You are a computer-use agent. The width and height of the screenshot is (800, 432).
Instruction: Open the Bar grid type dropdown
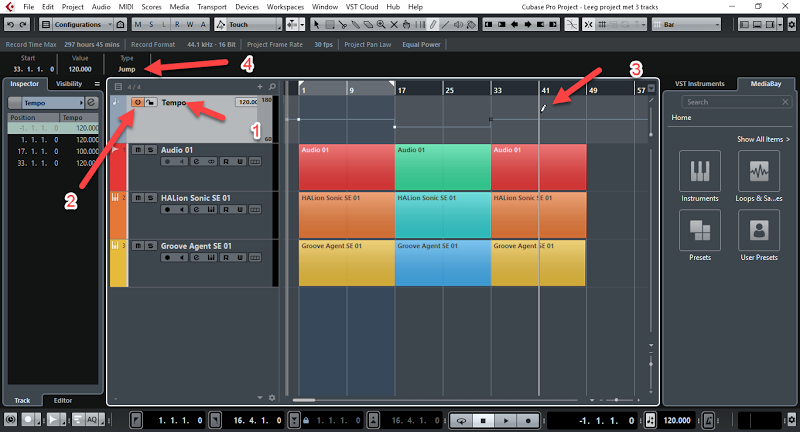pos(686,24)
